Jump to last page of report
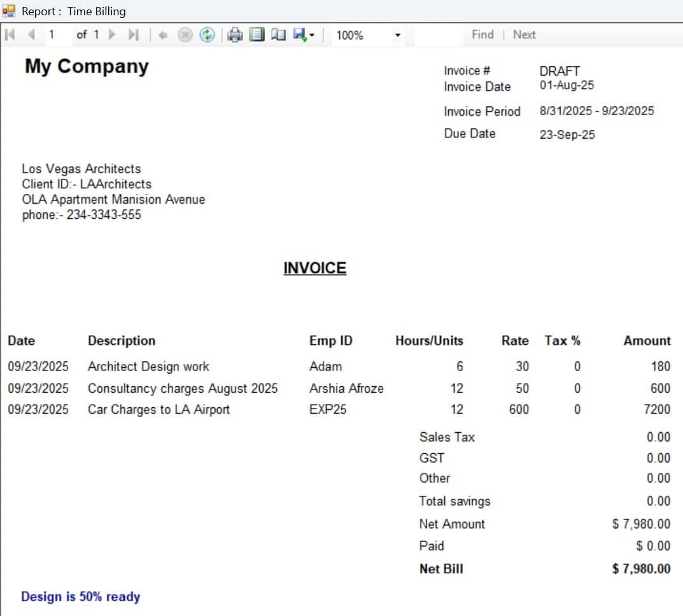The image size is (683, 616). coord(133,35)
